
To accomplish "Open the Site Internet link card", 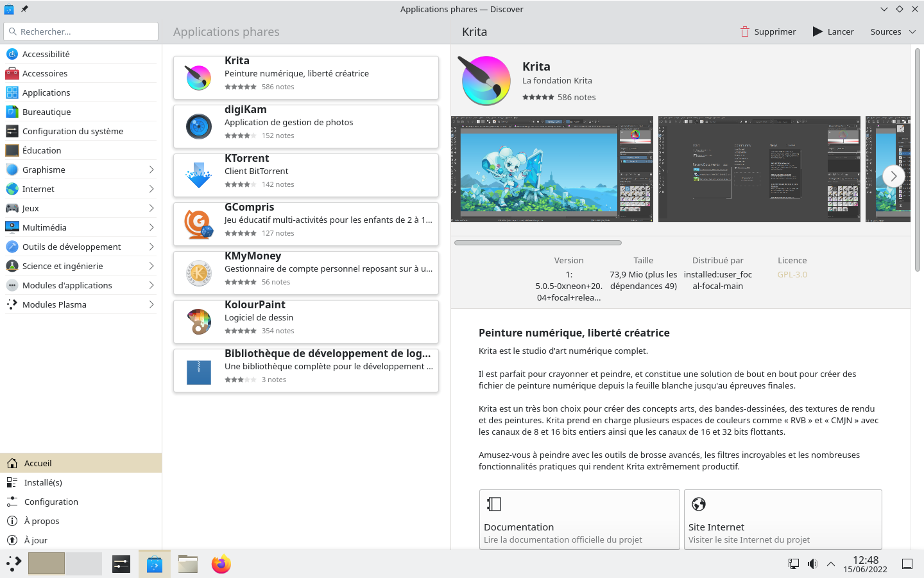I will click(783, 519).
